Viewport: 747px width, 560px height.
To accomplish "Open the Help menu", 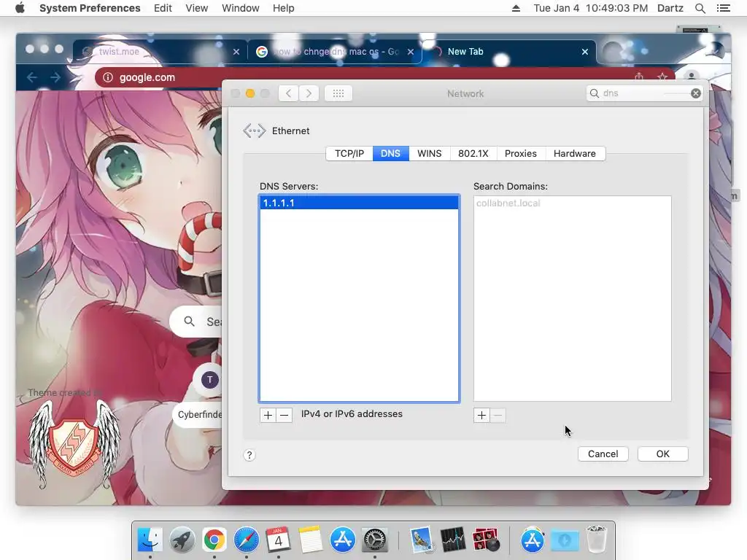I will (284, 8).
